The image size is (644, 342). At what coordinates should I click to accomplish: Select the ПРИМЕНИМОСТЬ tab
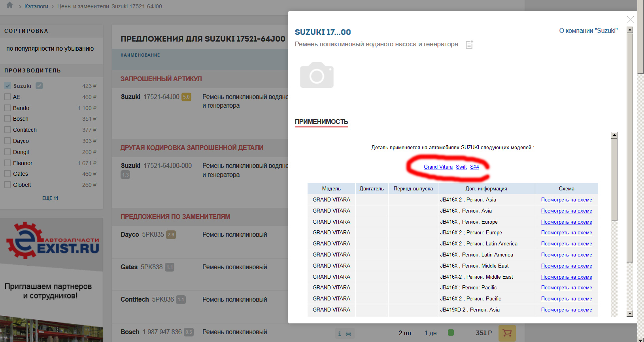point(321,122)
